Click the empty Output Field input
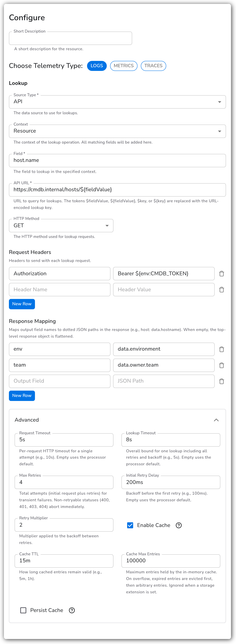The height and width of the screenshot is (644, 236). coord(60,381)
